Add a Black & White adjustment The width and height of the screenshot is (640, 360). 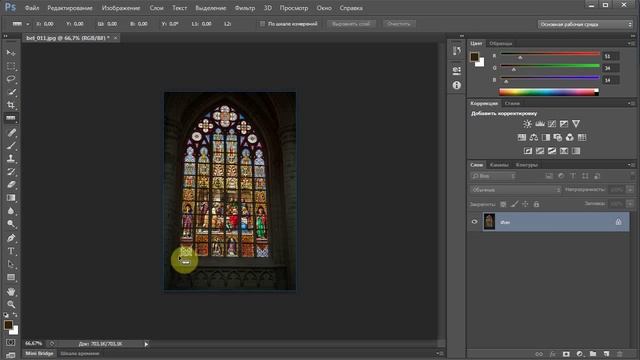coord(546,138)
